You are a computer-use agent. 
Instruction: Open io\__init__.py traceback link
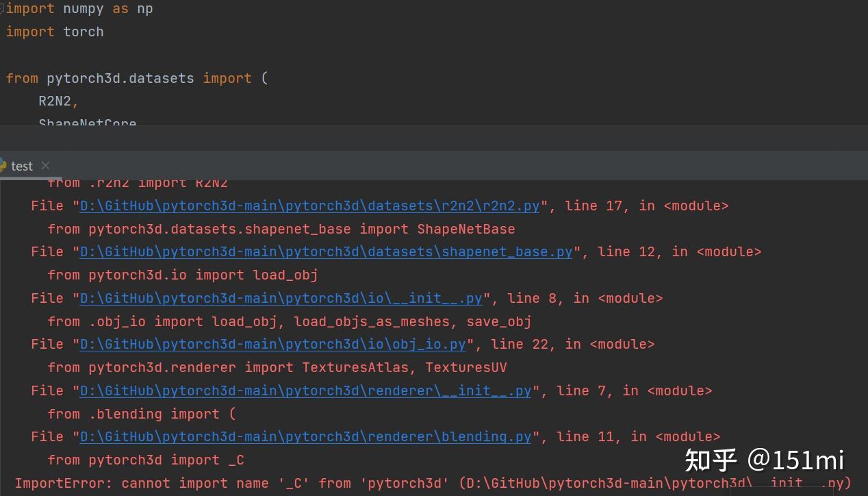(x=281, y=298)
